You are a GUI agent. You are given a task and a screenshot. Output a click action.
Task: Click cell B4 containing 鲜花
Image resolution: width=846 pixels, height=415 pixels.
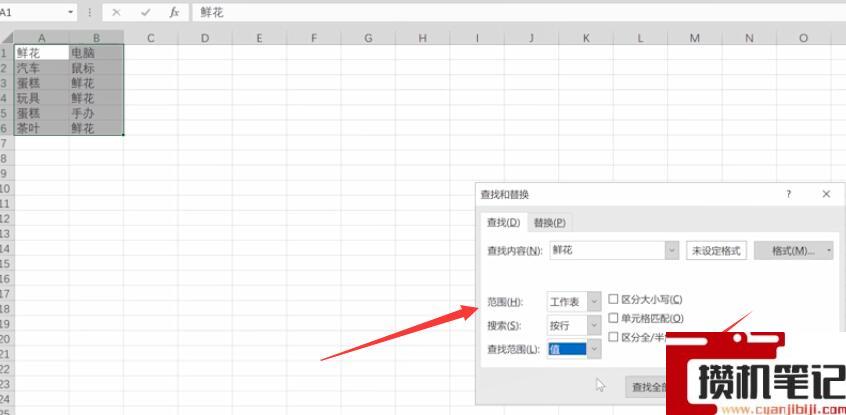pyautogui.click(x=96, y=98)
